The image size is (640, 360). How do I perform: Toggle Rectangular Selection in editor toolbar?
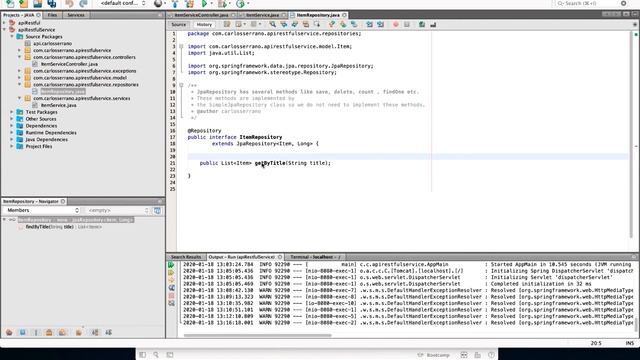(316, 24)
